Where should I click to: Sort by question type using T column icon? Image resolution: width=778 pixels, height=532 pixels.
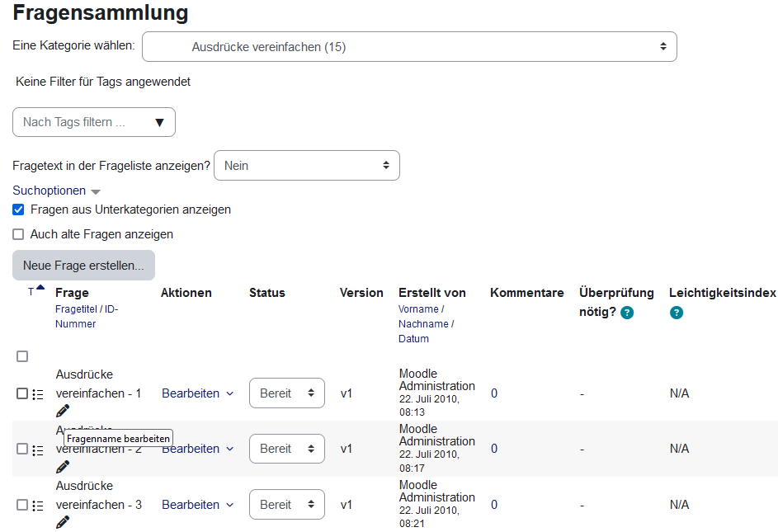pos(32,291)
